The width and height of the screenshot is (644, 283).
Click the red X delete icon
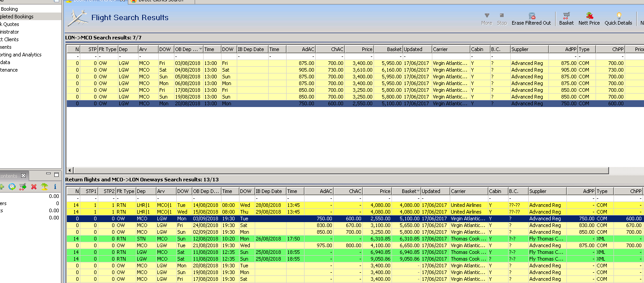34,187
